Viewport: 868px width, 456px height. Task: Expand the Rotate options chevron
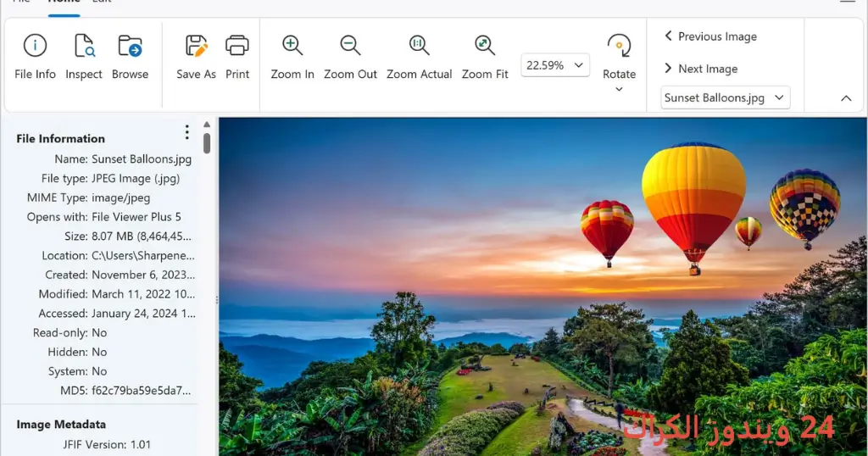619,89
